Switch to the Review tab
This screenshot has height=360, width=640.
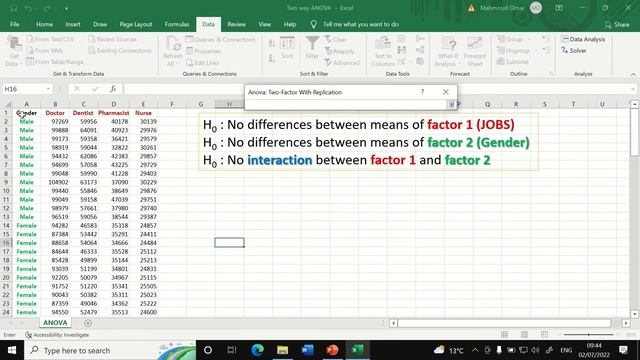pyautogui.click(x=236, y=24)
